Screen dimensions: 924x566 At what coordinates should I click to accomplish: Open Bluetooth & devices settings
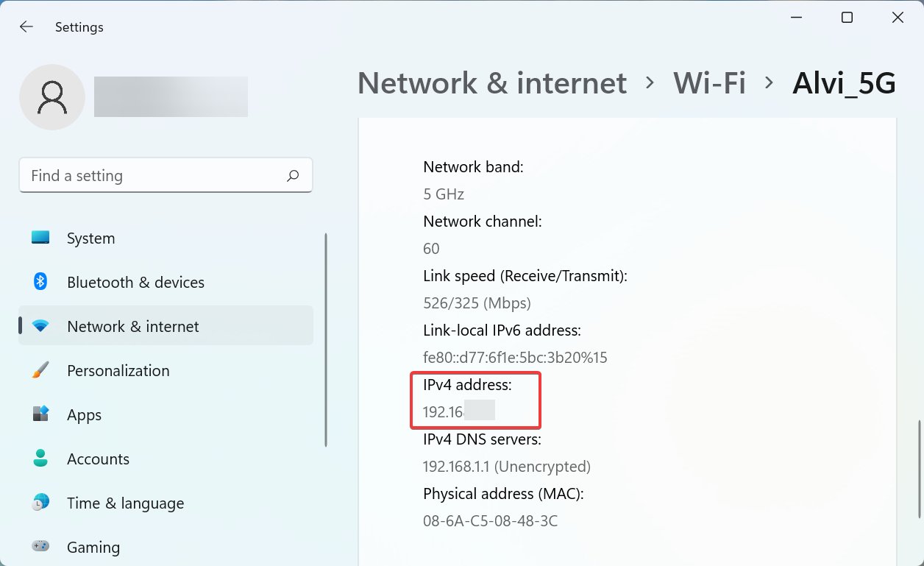(x=135, y=283)
